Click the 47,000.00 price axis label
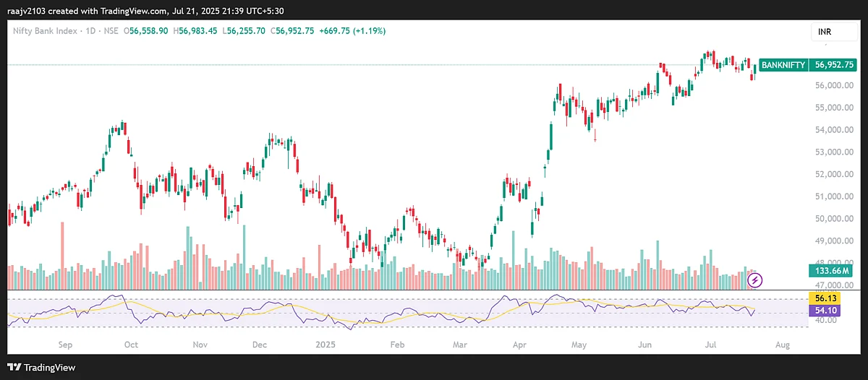 point(834,286)
